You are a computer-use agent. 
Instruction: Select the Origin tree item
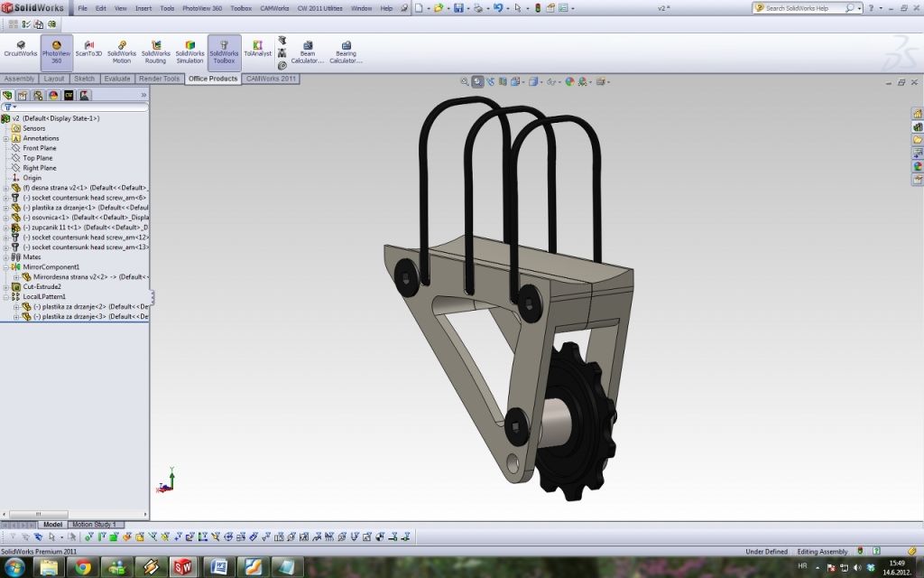pos(32,178)
